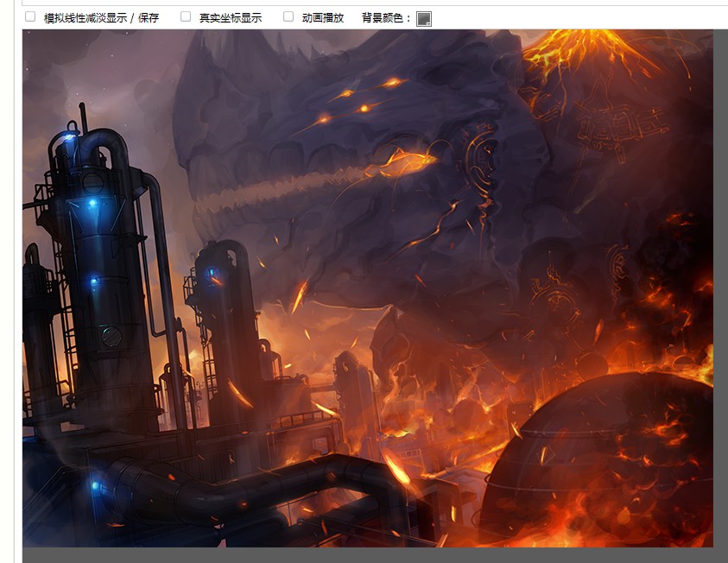Click the 模拟线性减淡显示 / 保存 label text
The height and width of the screenshot is (563, 728).
pyautogui.click(x=101, y=17)
